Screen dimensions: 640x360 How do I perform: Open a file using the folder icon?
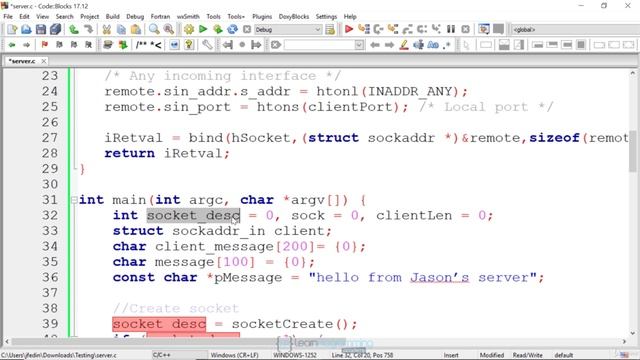[x=26, y=29]
